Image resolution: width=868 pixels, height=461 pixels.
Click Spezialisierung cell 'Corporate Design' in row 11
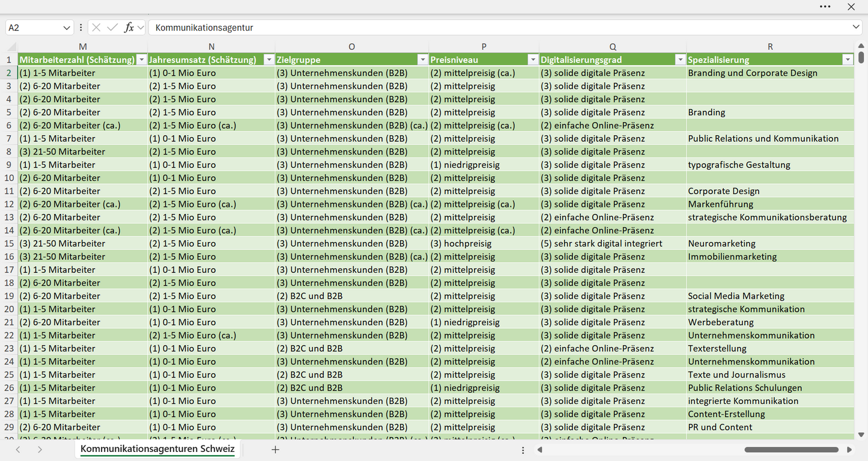[x=770, y=191]
